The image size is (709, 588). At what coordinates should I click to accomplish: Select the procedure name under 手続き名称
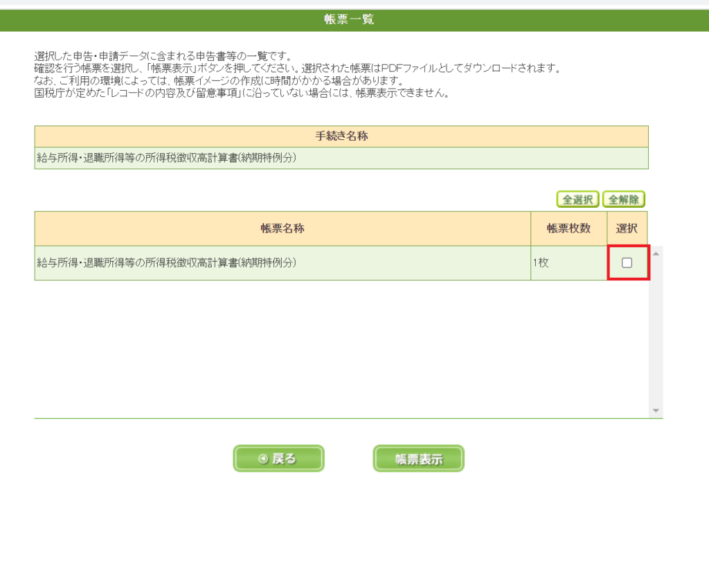166,158
